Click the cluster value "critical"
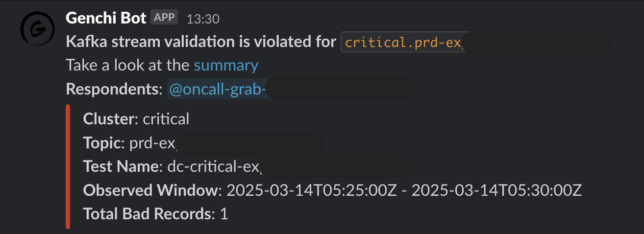This screenshot has height=234, width=644. pyautogui.click(x=166, y=119)
